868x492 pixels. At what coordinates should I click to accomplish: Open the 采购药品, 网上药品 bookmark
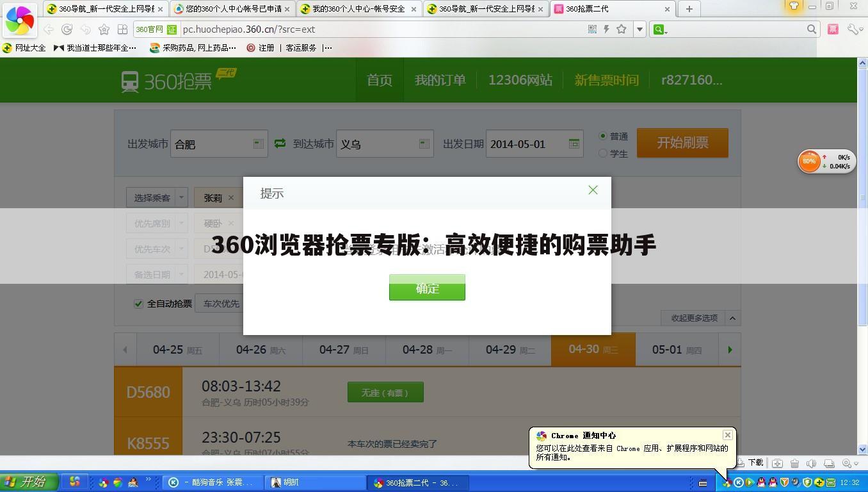pyautogui.click(x=193, y=47)
